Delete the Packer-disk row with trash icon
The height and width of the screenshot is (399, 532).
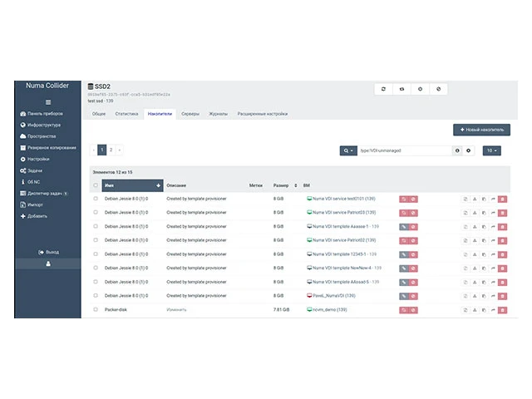pos(502,309)
